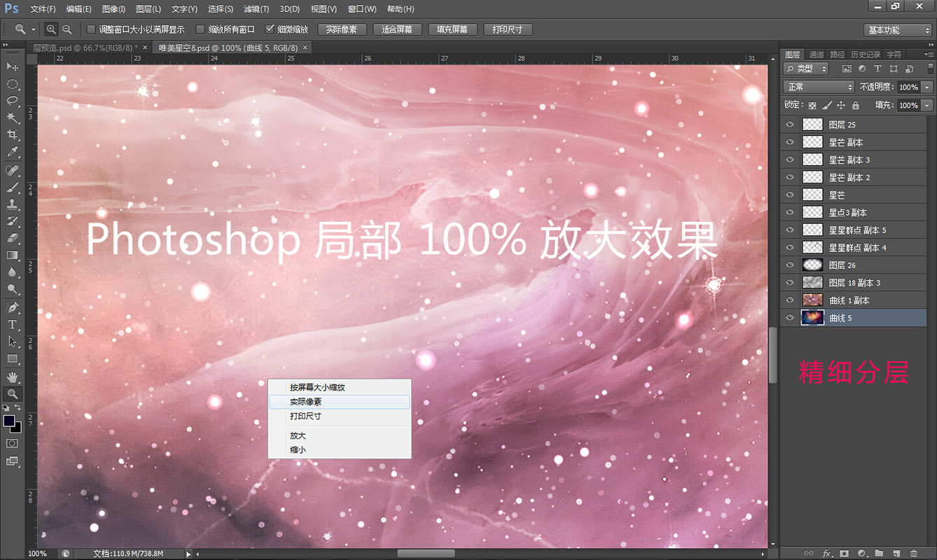937x560 pixels.
Task: Filter layers by adjustment layer icon
Action: coord(861,69)
